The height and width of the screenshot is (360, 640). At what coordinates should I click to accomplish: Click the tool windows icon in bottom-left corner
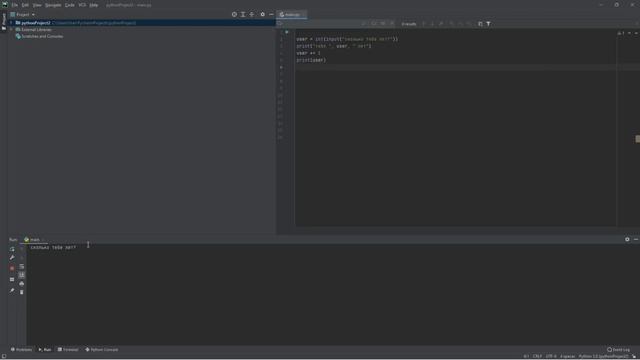[x=4, y=356]
